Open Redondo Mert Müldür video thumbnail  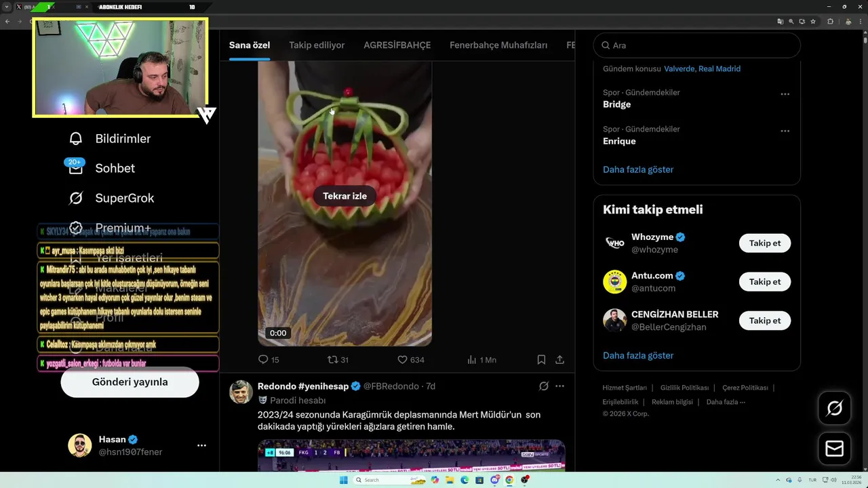(411, 455)
